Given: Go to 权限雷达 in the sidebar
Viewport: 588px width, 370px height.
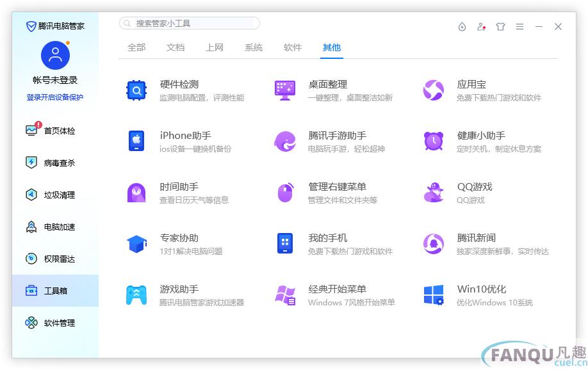Looking at the screenshot, I should [x=55, y=259].
